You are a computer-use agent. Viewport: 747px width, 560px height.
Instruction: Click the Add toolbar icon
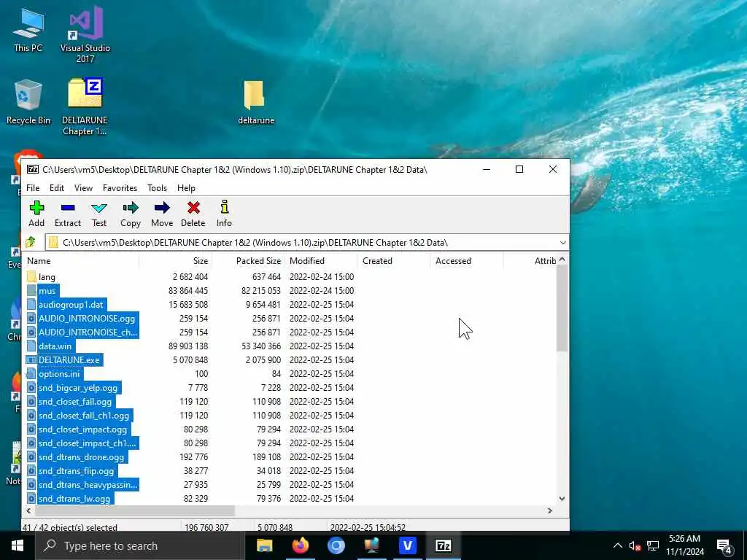pyautogui.click(x=36, y=208)
